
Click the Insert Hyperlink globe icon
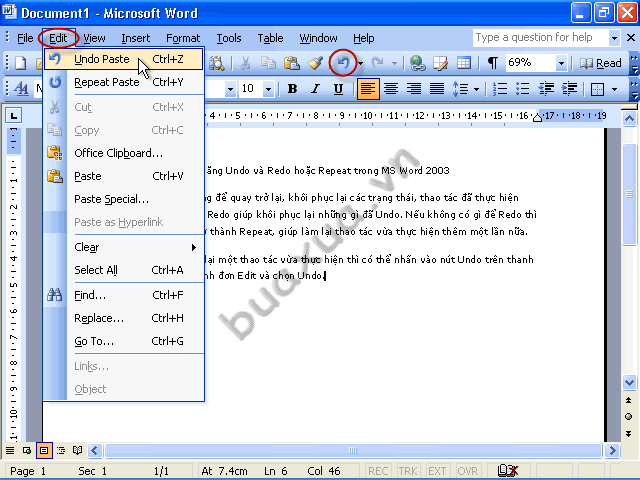[418, 63]
